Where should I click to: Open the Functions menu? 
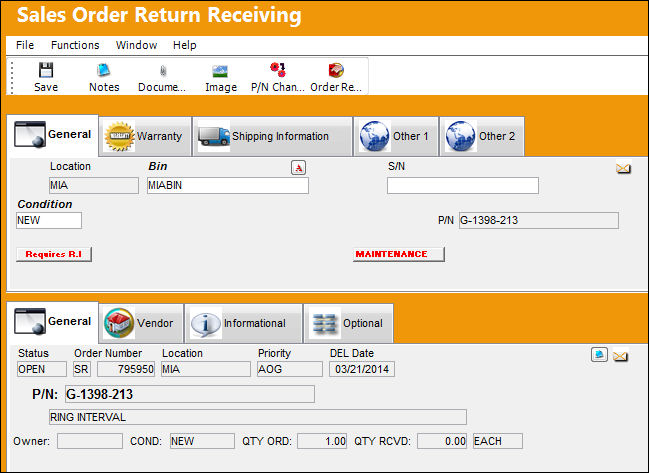click(75, 45)
